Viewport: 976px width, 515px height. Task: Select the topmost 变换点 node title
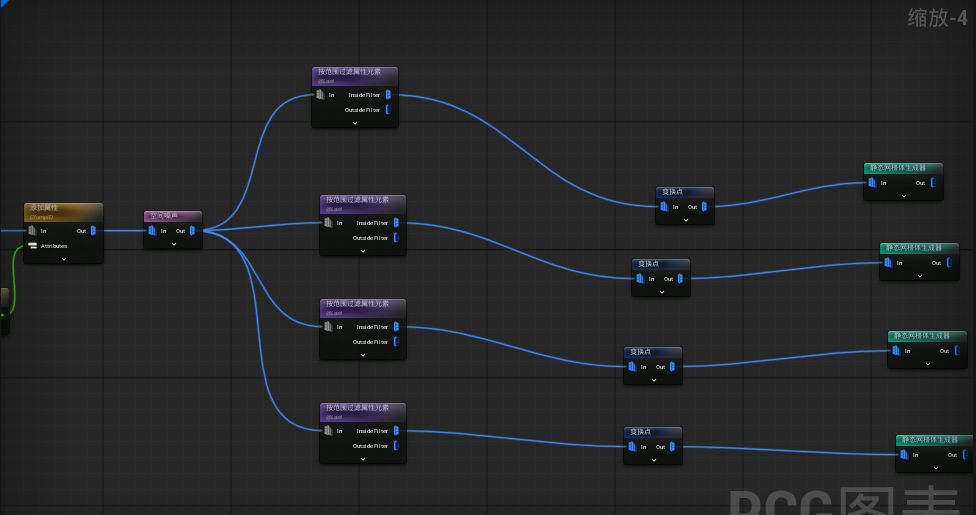[x=672, y=192]
